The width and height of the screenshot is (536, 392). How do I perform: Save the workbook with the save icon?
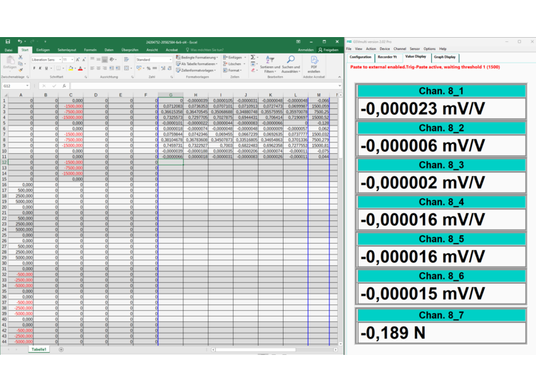tap(8, 42)
